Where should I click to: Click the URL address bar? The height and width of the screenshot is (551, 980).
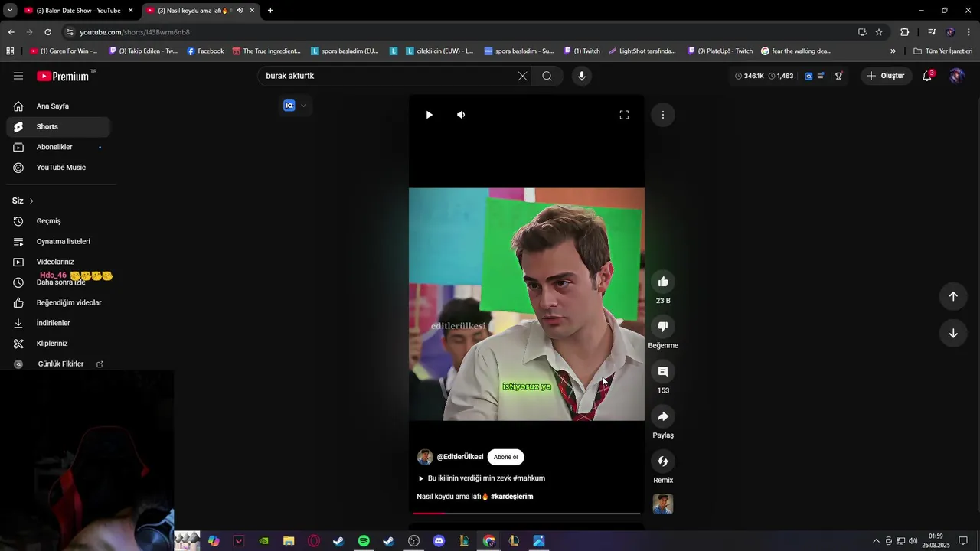click(x=459, y=32)
